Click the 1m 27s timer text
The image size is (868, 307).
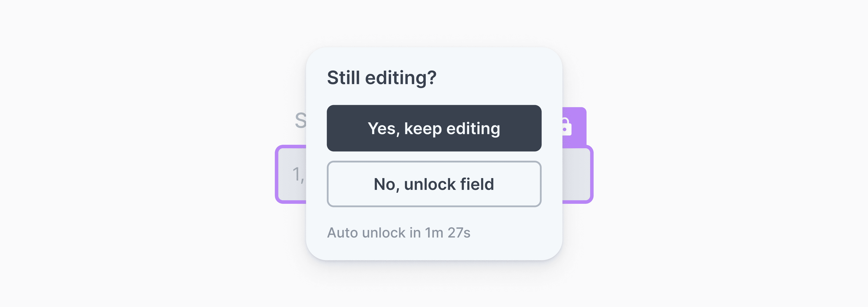coord(447,233)
